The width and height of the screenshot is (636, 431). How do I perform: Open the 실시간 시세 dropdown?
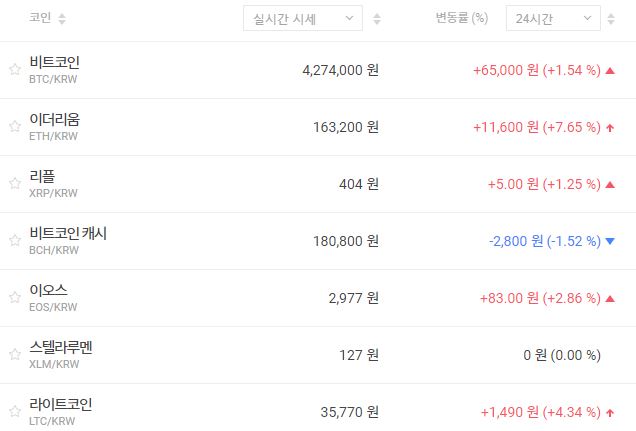pos(303,19)
